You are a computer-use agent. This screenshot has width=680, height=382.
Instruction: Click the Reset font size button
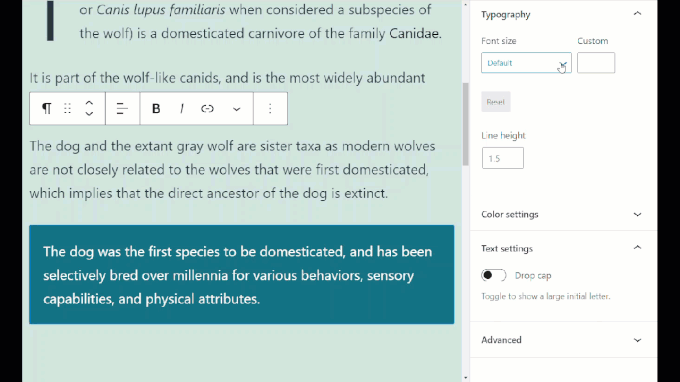click(x=496, y=102)
